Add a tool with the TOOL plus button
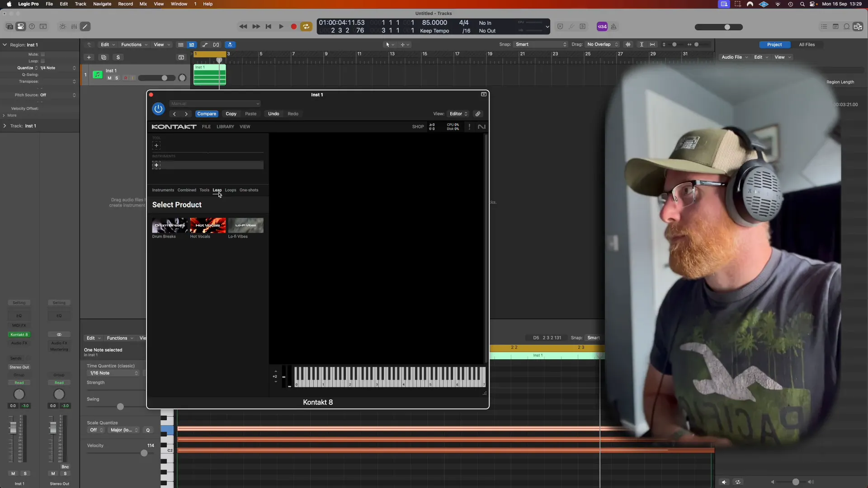Viewport: 868px width, 488px height. click(156, 145)
